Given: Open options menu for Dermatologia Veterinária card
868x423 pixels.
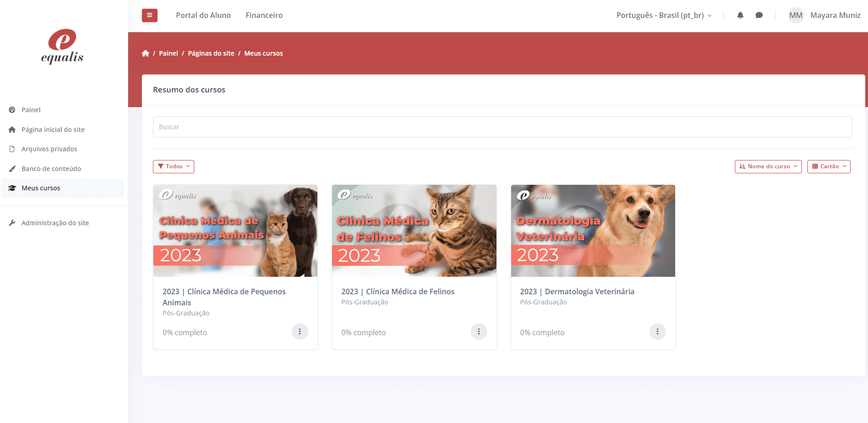Looking at the screenshot, I should click(x=657, y=332).
